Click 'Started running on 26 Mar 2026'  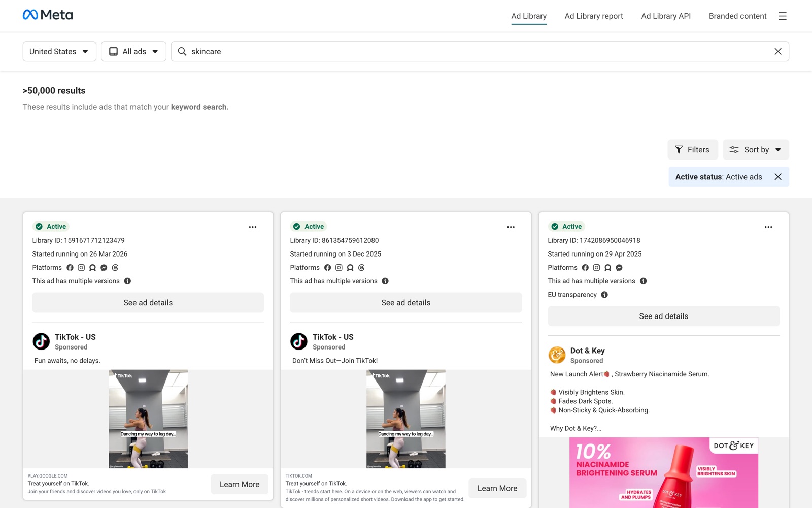point(80,254)
